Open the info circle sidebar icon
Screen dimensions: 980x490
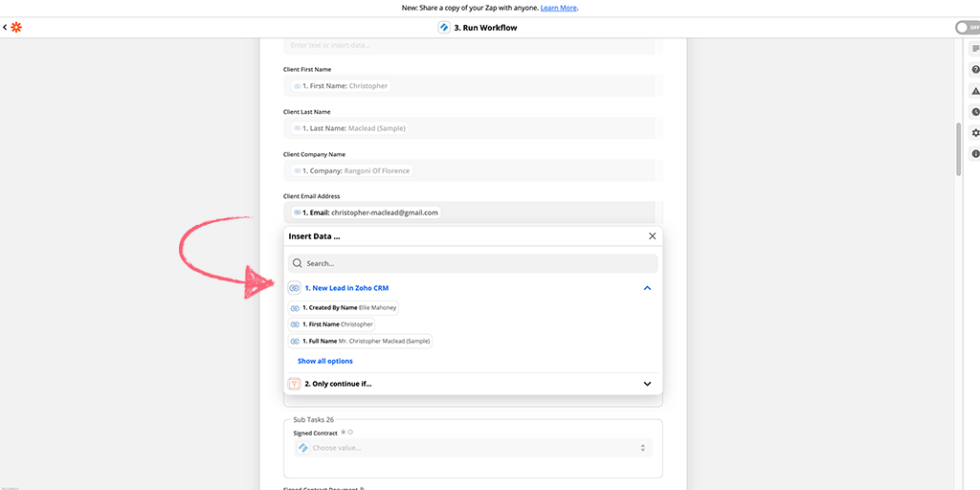975,154
